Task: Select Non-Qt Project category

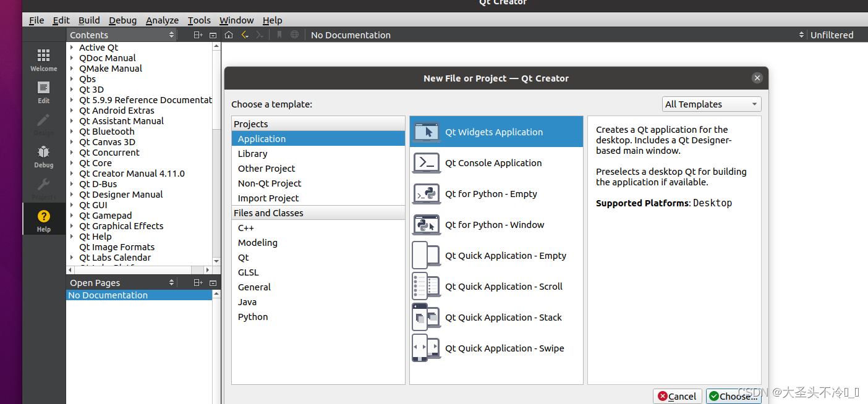Action: [318, 183]
